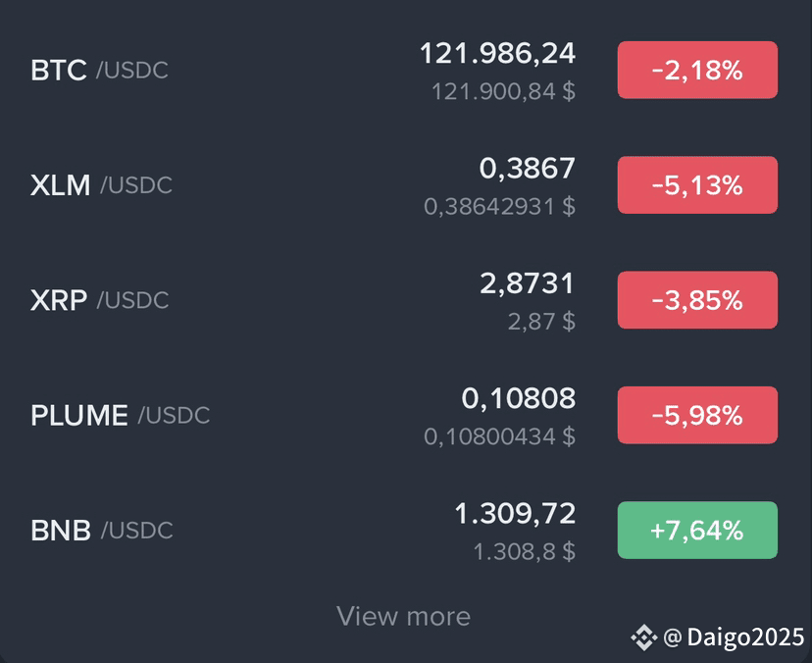Click the green +7,64% badge for BNB

coord(697,530)
